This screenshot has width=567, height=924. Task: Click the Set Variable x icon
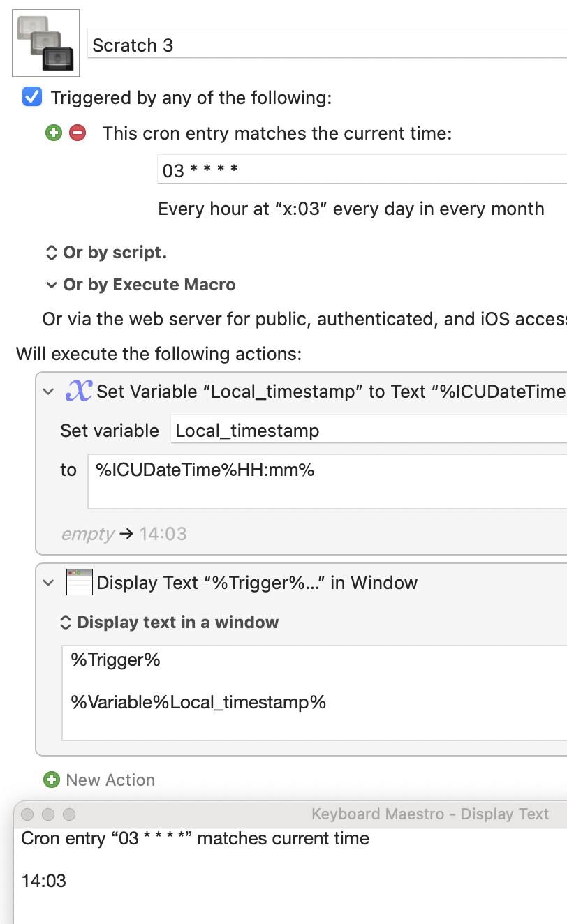78,391
